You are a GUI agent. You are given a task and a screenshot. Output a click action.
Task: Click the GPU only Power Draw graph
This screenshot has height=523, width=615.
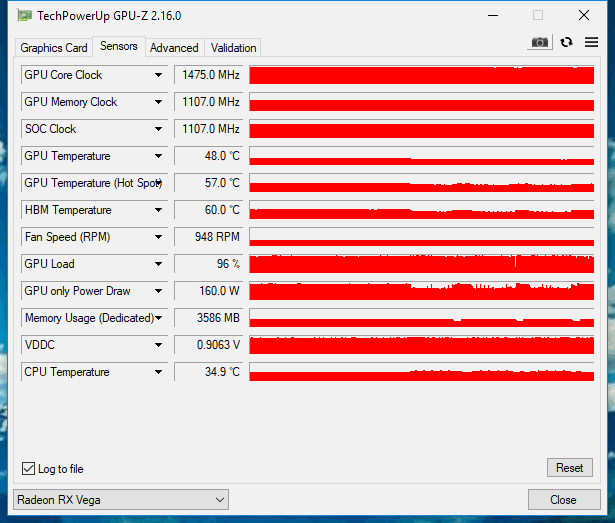pos(422,291)
